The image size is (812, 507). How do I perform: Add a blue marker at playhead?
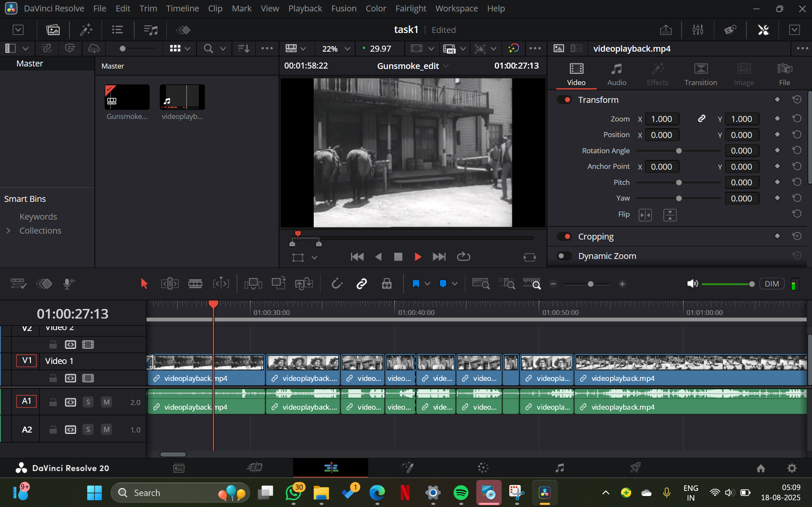click(443, 284)
